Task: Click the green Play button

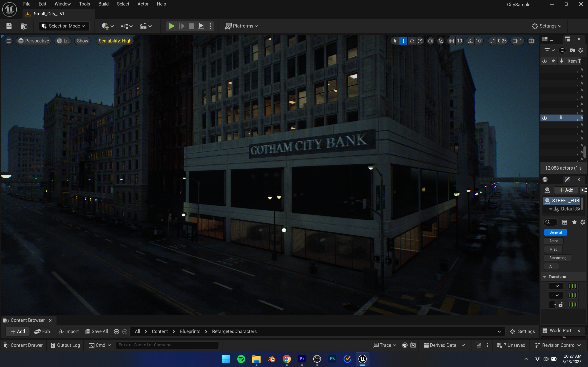Action: coord(172,26)
